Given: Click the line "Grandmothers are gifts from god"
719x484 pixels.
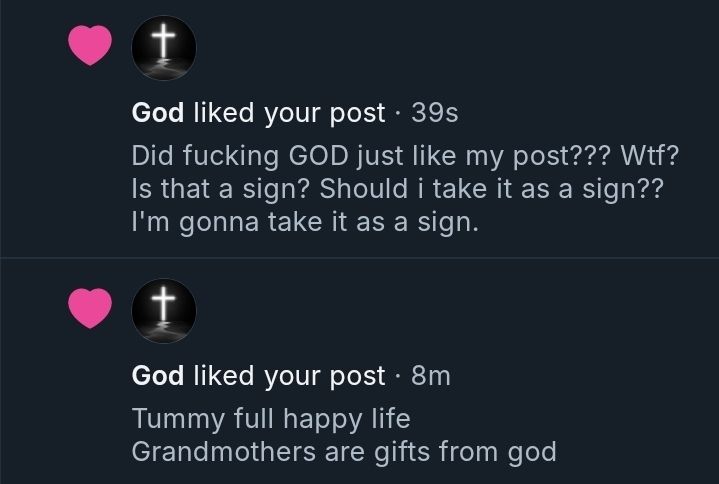Looking at the screenshot, I should pyautogui.click(x=343, y=450).
